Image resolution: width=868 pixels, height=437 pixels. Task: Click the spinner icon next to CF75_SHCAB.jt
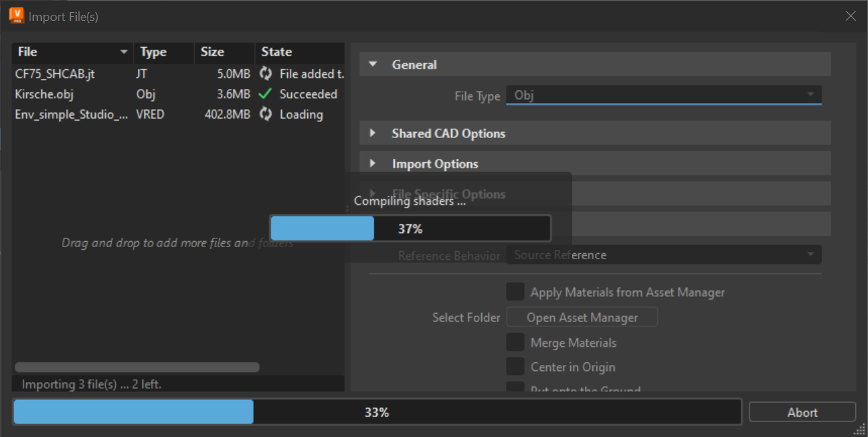click(x=266, y=73)
